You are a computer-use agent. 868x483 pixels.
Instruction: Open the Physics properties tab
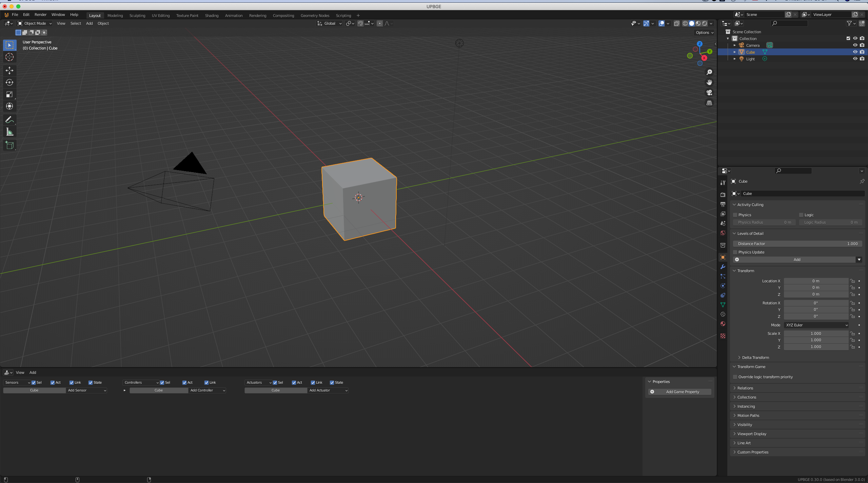pyautogui.click(x=723, y=286)
